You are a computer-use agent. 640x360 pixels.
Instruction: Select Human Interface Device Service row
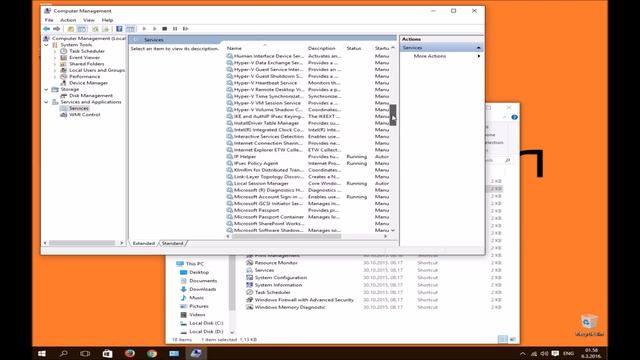tap(269, 56)
